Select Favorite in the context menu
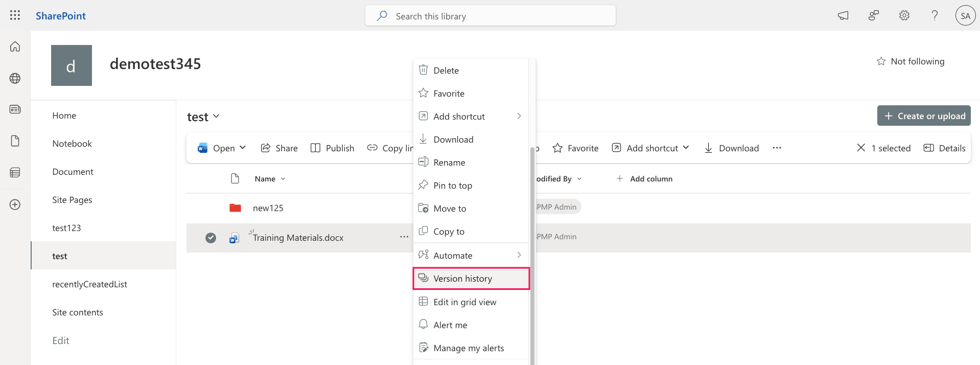 coord(471,94)
